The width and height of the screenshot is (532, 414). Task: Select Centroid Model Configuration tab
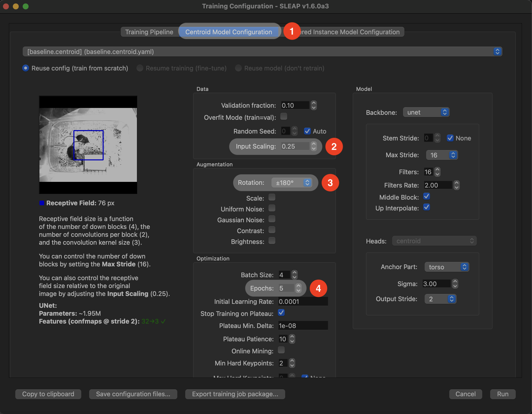(x=229, y=32)
